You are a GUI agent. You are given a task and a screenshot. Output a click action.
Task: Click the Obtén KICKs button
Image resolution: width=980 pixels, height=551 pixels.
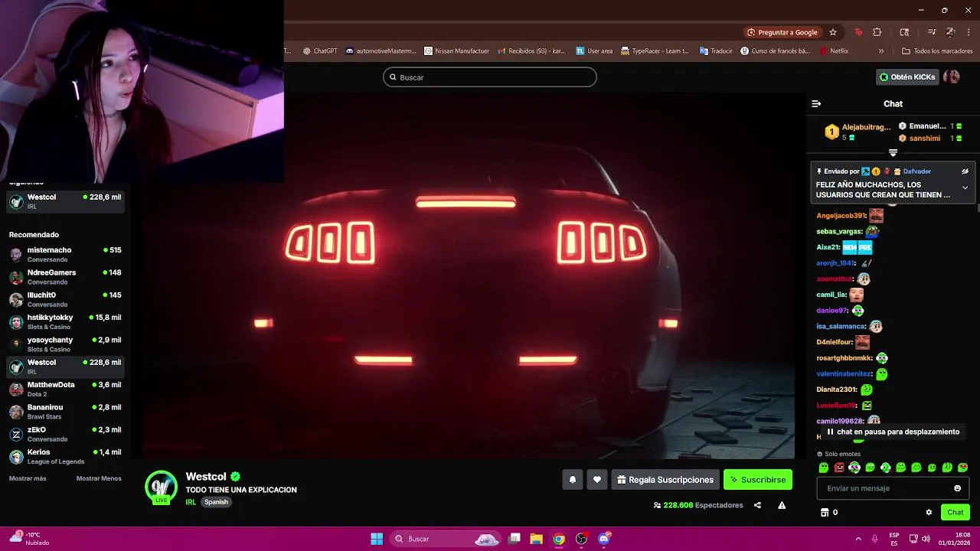907,77
